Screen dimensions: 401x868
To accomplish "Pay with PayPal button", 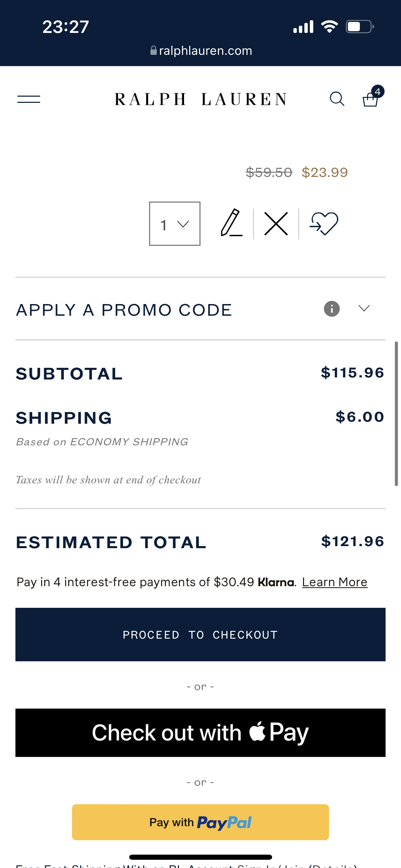I will tap(200, 822).
